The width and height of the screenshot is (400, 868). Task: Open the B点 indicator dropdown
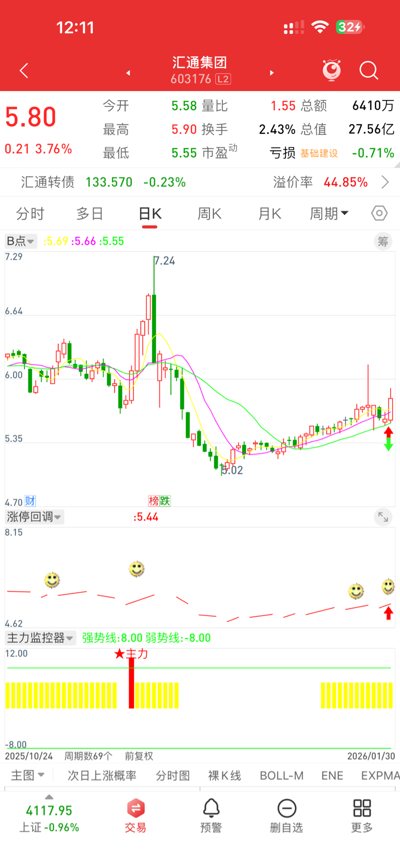pos(20,241)
